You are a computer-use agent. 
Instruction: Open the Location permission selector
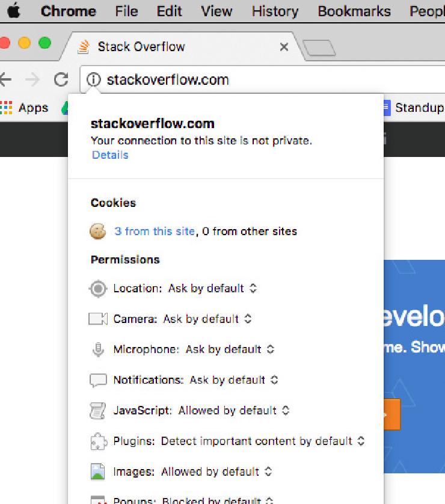coord(252,289)
